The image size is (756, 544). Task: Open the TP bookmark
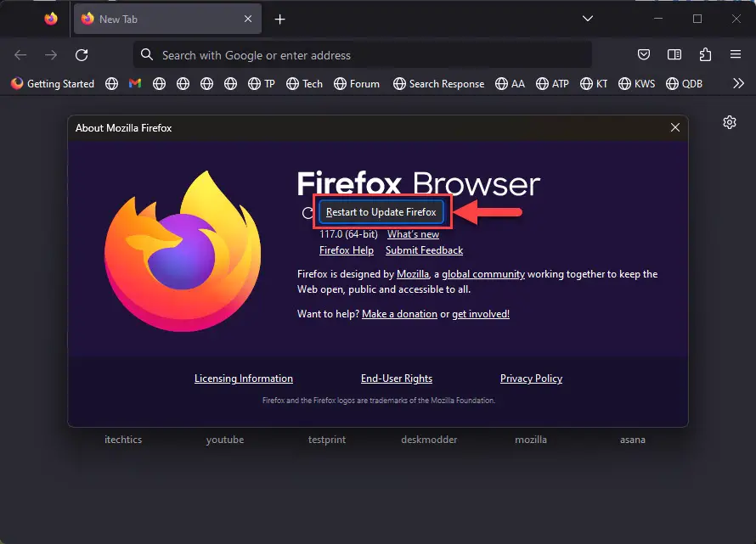click(262, 84)
